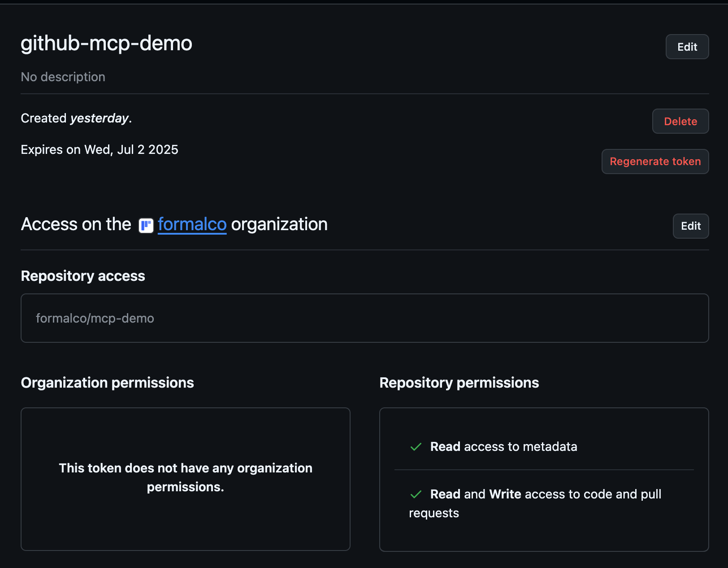Click Edit beside the organization access section

click(x=690, y=226)
